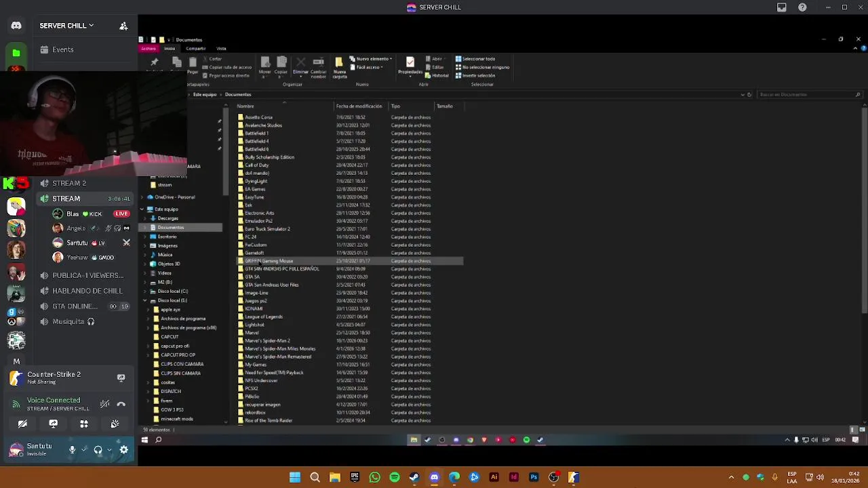Viewport: 868px width, 488px height.
Task: Open the activities icon in voice panel
Action: tap(84, 424)
